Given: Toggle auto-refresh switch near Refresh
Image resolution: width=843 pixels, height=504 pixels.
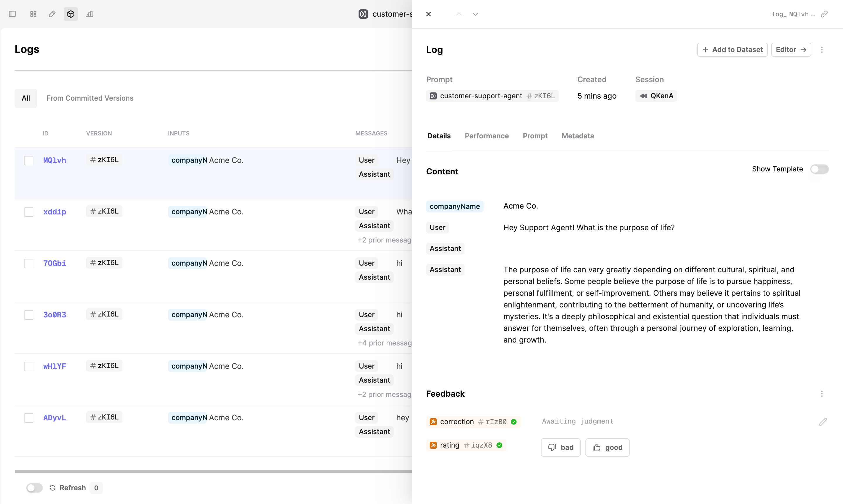Looking at the screenshot, I should pos(34,488).
